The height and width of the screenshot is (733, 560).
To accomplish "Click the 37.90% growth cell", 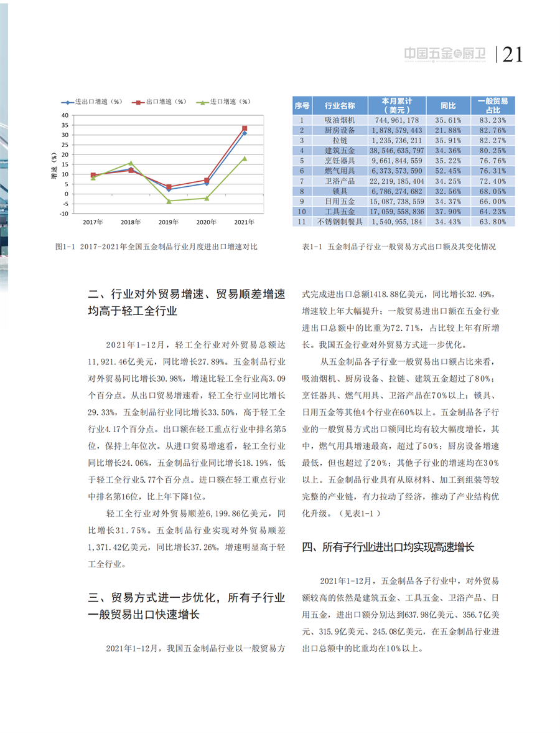I will [x=449, y=212].
